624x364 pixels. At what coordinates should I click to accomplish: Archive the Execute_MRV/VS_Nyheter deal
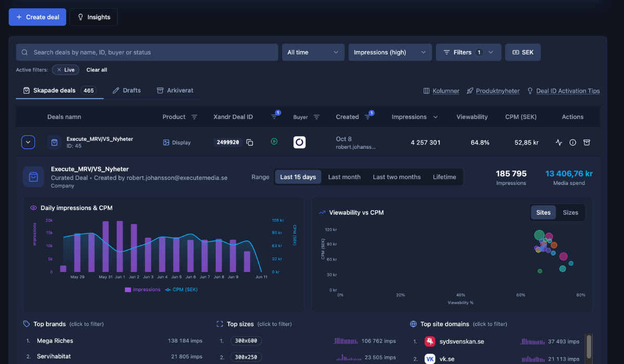tap(587, 142)
